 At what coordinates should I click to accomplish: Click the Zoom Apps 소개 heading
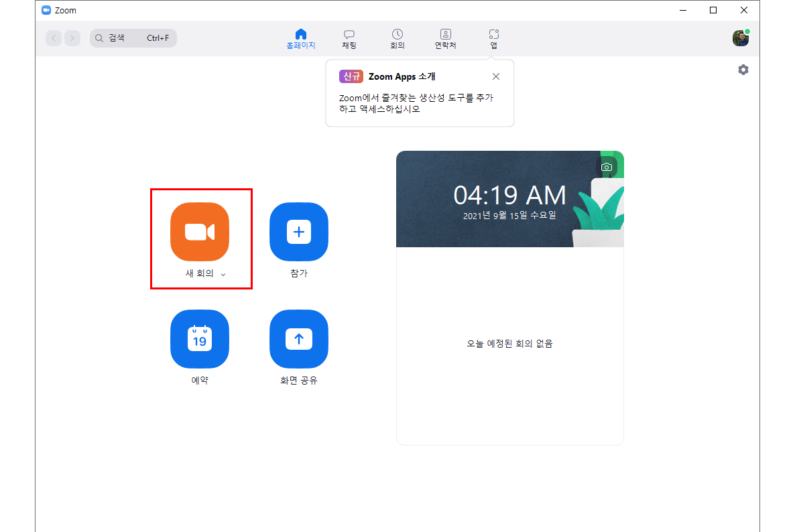point(402,76)
